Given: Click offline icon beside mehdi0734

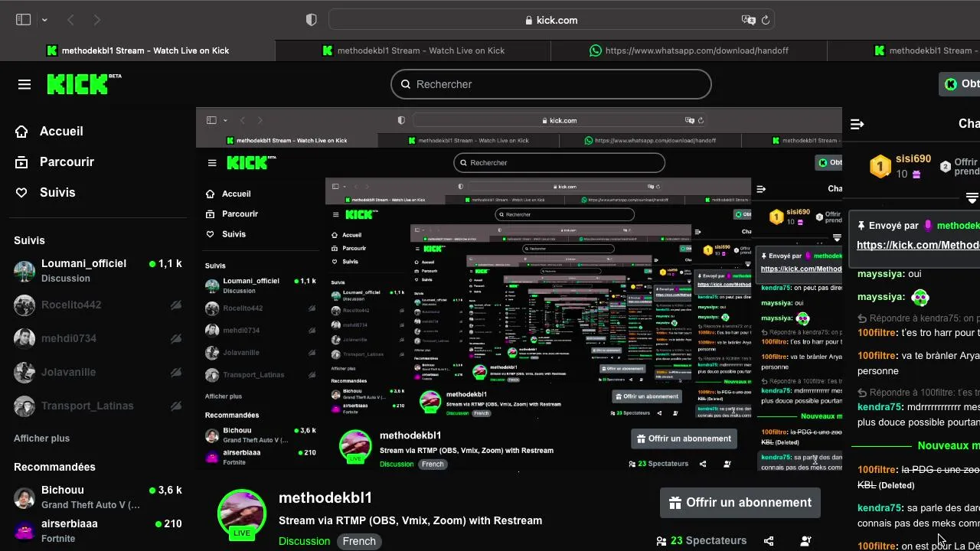Looking at the screenshot, I should point(175,338).
